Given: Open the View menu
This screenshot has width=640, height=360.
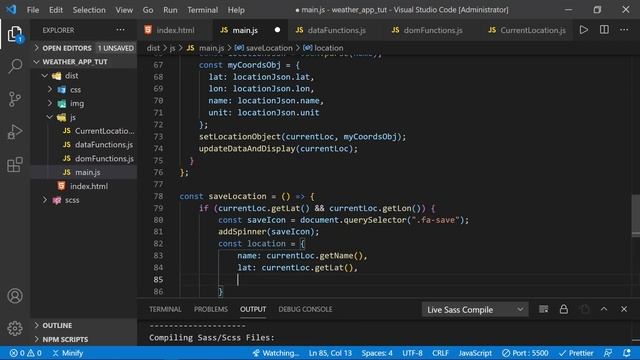Looking at the screenshot, I should (124, 10).
